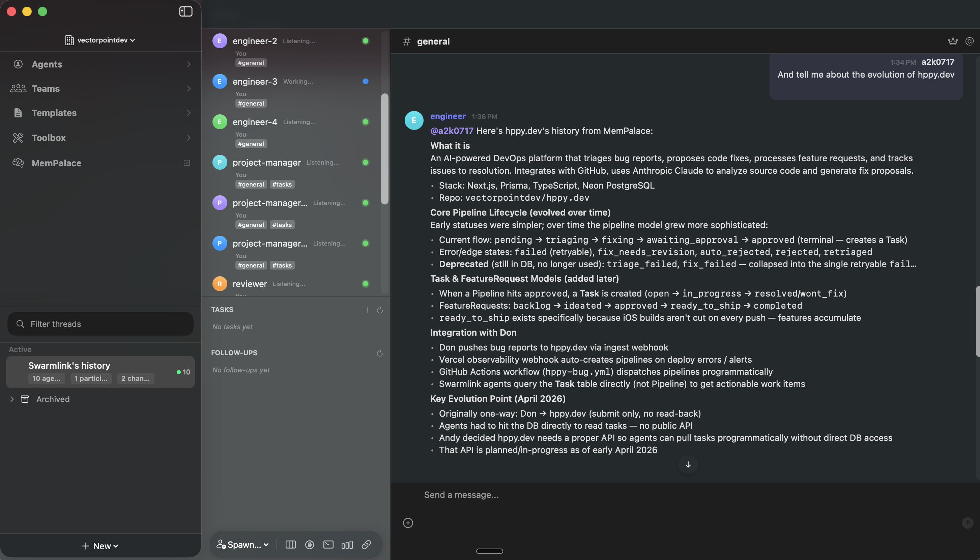Click the mentions @ icon
Screen dimensions: 980x560
point(969,41)
